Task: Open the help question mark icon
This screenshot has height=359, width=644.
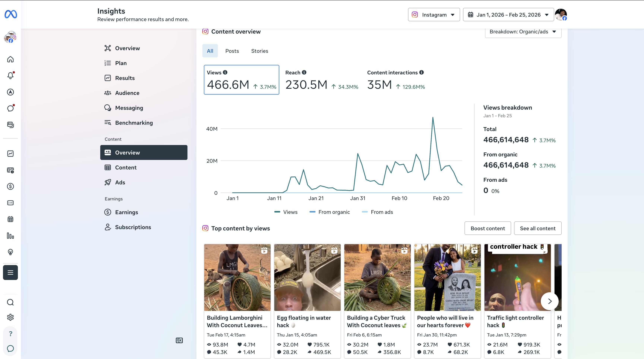Action: click(x=10, y=333)
